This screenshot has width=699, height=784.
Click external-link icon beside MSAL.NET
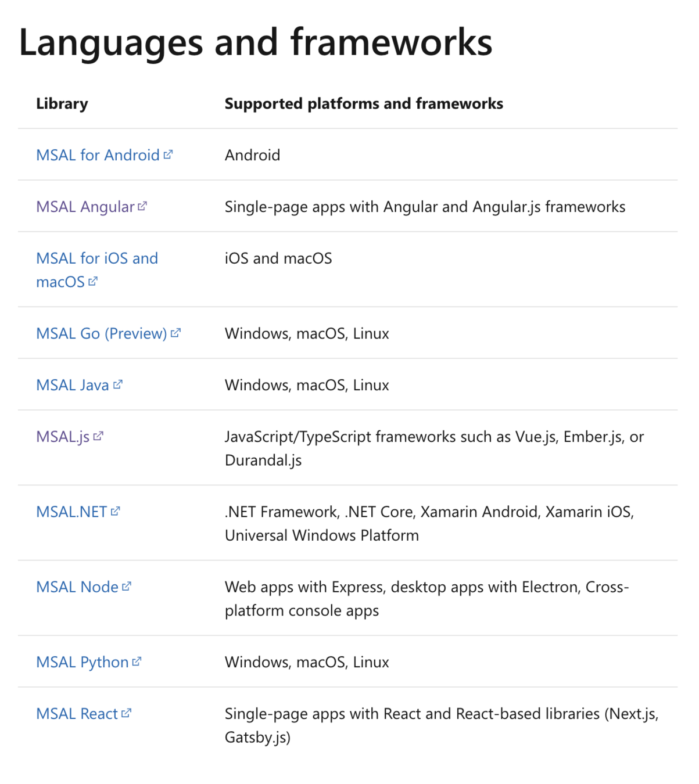[115, 511]
